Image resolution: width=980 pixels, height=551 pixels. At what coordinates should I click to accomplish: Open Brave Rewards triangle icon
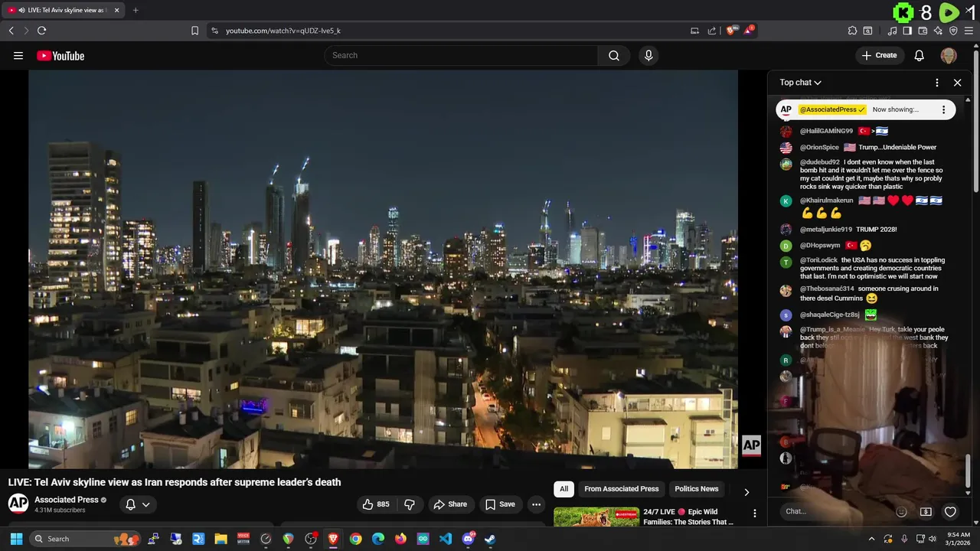(749, 31)
